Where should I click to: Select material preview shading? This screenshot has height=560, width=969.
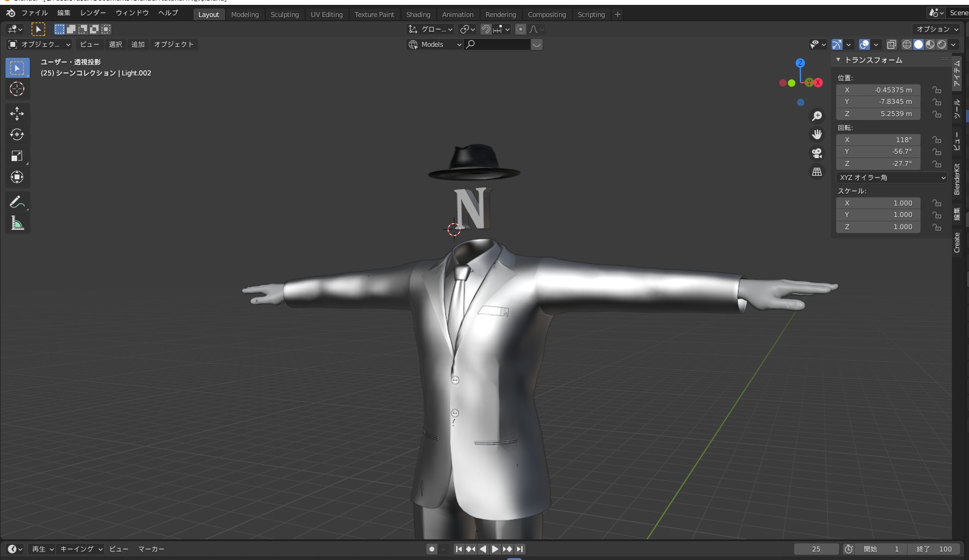(930, 44)
